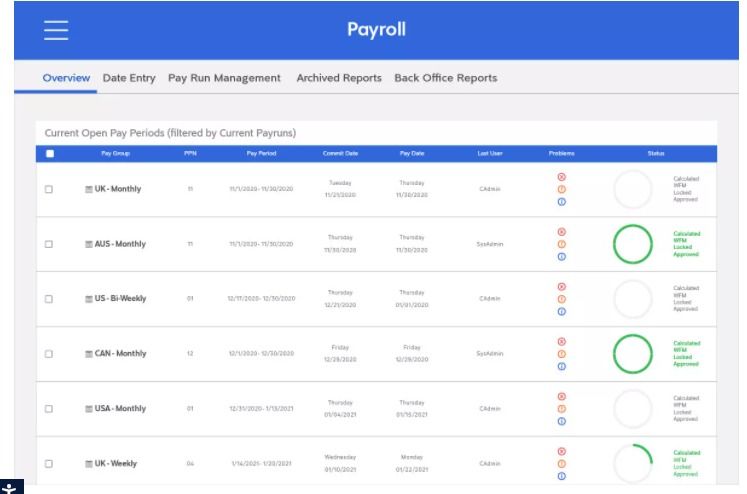
Task: Check the CAN - Monthly row checkbox
Action: tap(49, 354)
